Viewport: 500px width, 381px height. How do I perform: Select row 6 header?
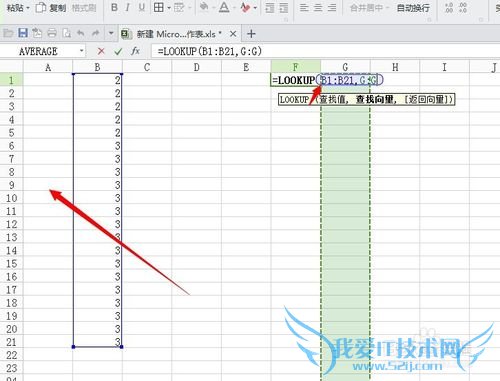point(11,146)
